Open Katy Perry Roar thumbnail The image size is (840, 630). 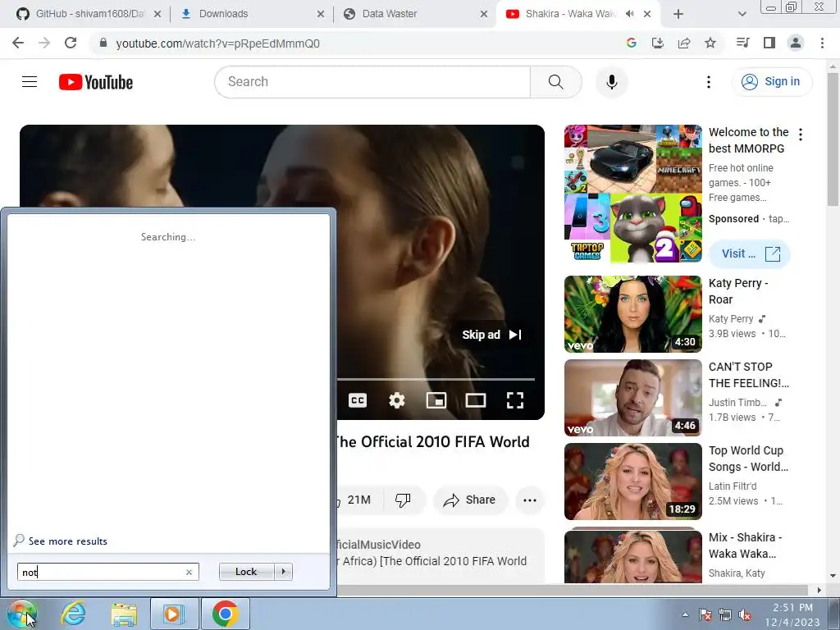(x=632, y=314)
